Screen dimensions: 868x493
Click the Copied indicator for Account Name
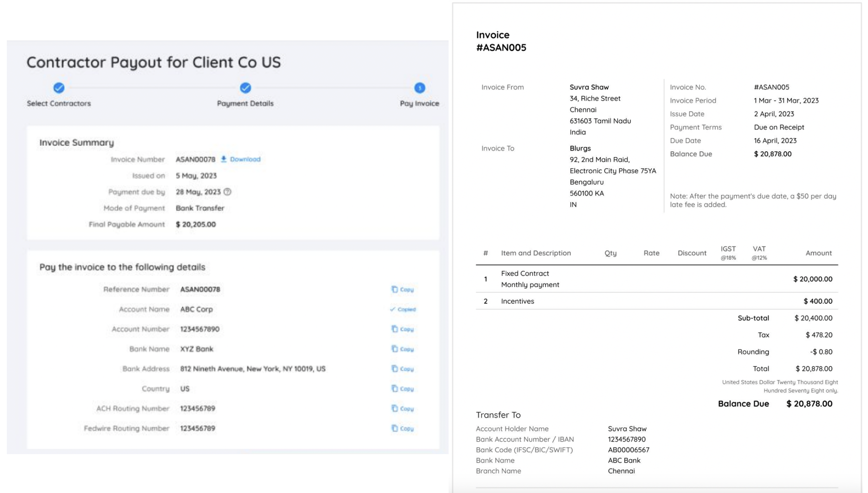point(403,309)
